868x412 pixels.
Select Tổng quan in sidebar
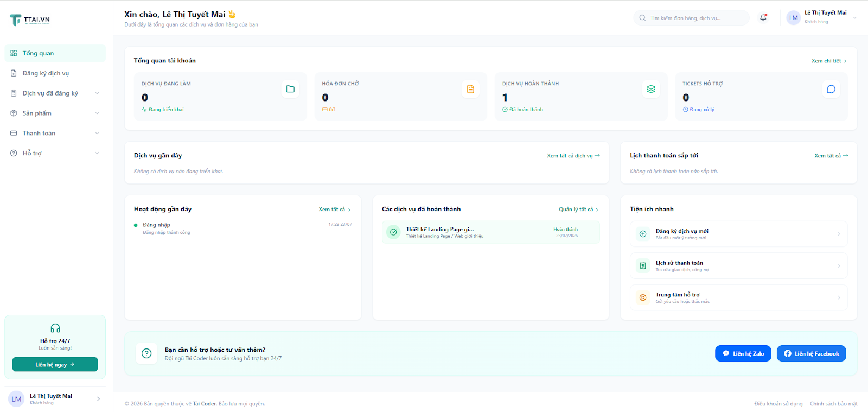pyautogui.click(x=55, y=53)
